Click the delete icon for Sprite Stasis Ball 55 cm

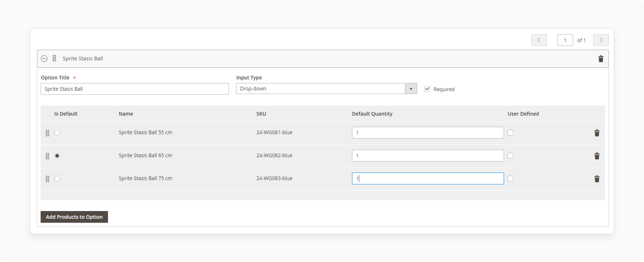tap(597, 132)
